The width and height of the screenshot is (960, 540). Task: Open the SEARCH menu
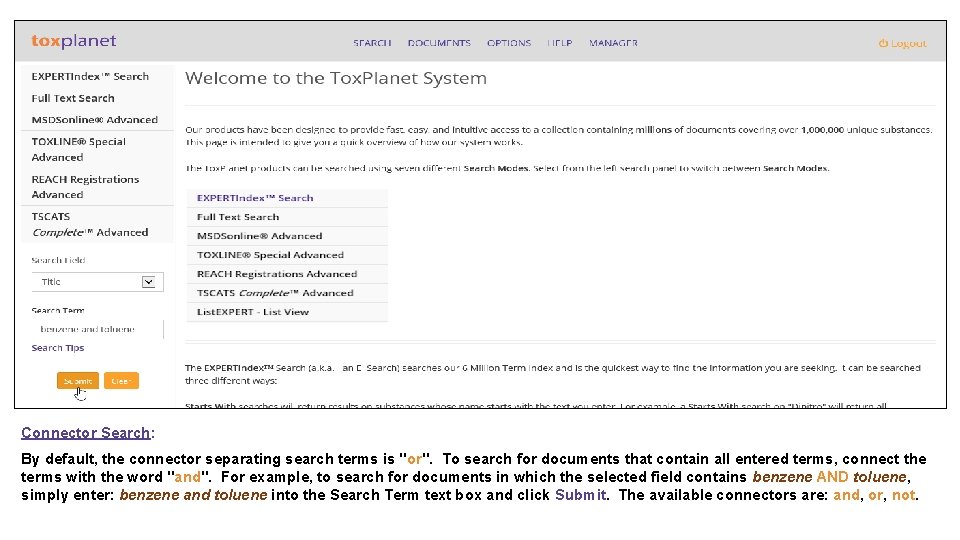(x=372, y=43)
